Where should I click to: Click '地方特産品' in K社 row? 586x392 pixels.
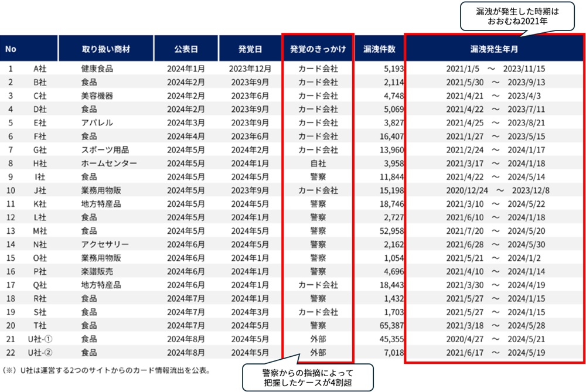[x=101, y=204]
